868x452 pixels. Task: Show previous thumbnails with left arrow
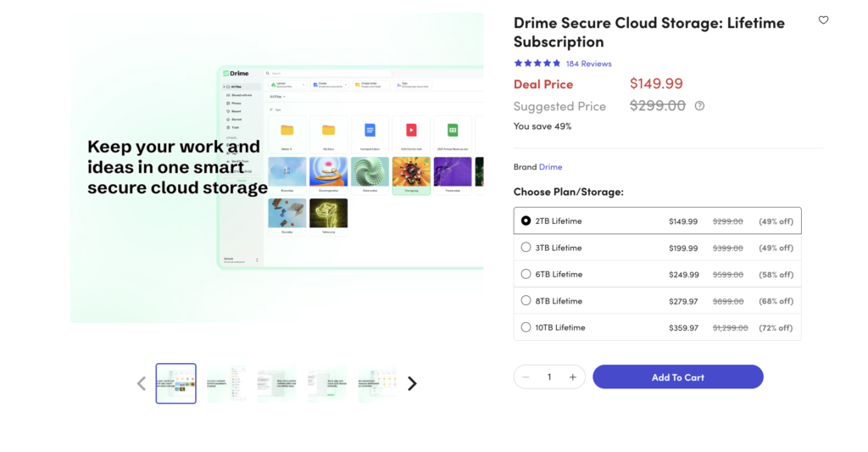142,383
